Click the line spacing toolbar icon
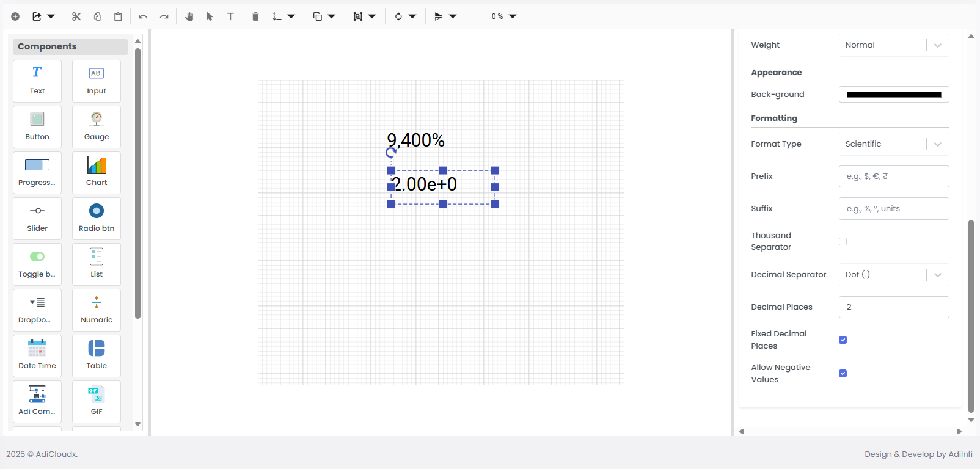 pos(277,16)
